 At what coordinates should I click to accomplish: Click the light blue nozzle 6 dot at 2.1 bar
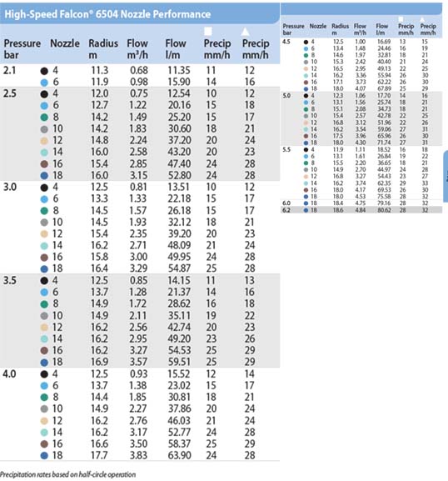pyautogui.click(x=44, y=83)
